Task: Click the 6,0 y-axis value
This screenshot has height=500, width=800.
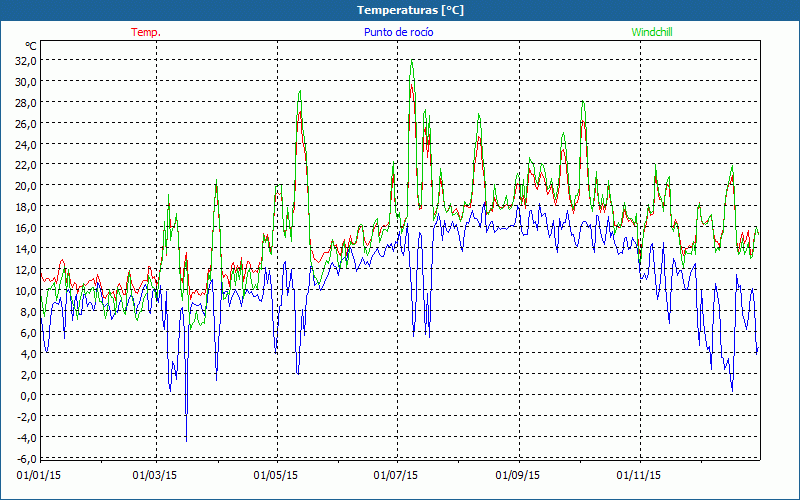Action: (29, 332)
